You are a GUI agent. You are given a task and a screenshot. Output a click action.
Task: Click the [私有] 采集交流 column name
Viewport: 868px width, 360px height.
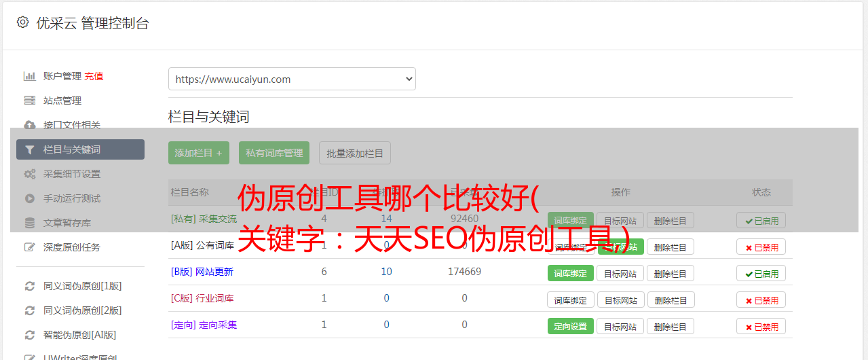pos(204,219)
